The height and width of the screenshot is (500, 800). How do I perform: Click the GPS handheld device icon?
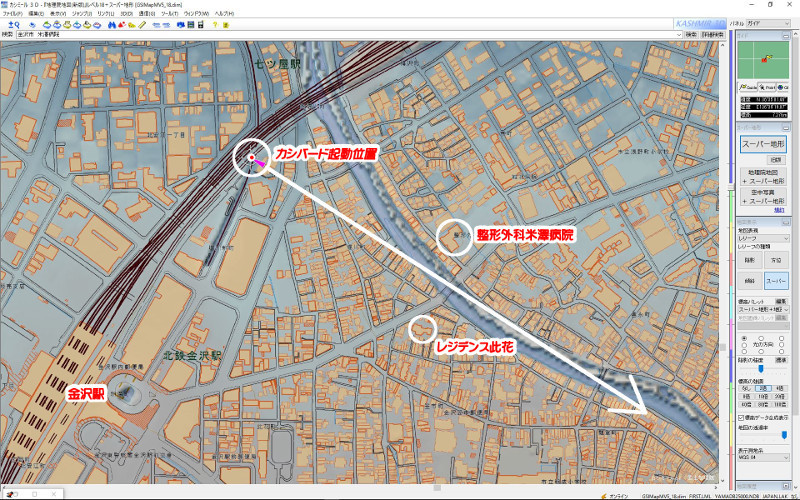tap(201, 24)
